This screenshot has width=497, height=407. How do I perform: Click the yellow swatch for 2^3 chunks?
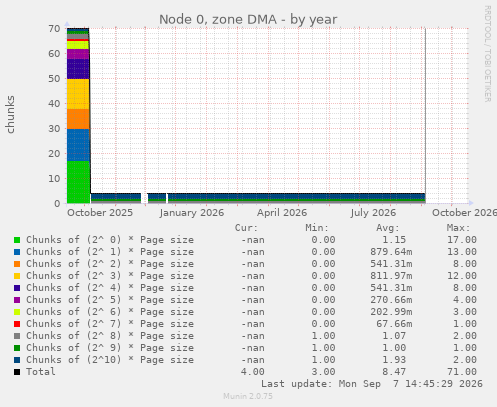[x=17, y=276]
